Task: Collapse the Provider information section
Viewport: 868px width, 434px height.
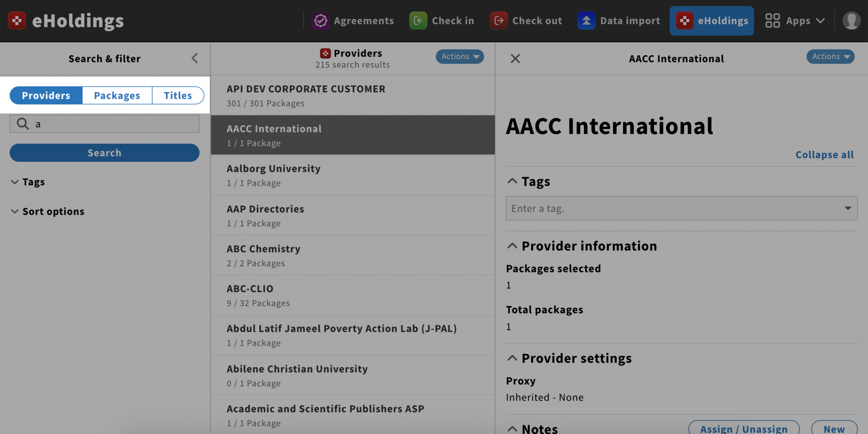Action: (x=581, y=246)
